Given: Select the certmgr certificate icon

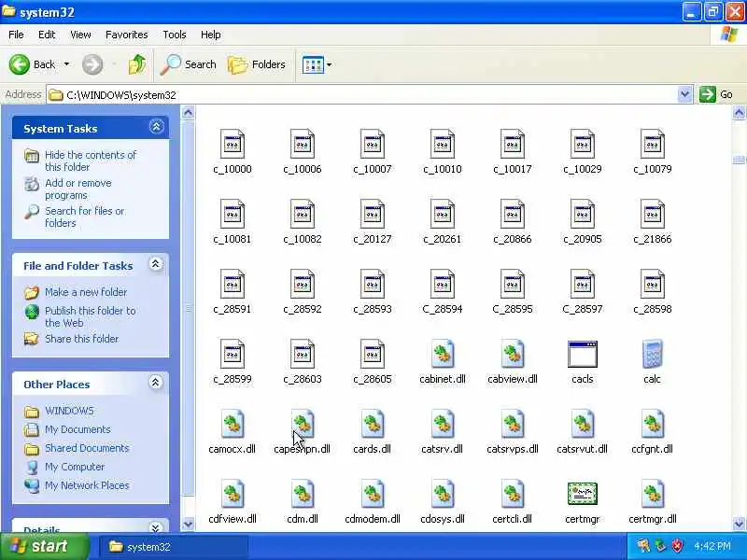Looking at the screenshot, I should 582,495.
